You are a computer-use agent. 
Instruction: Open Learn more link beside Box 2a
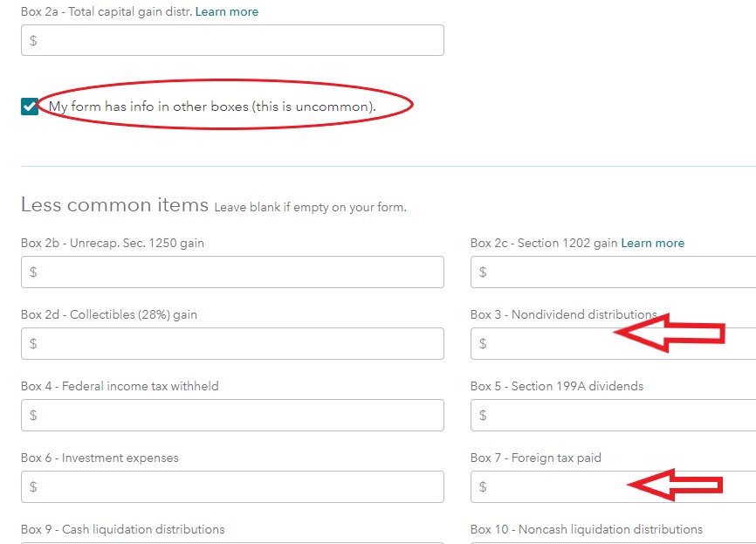tap(227, 12)
